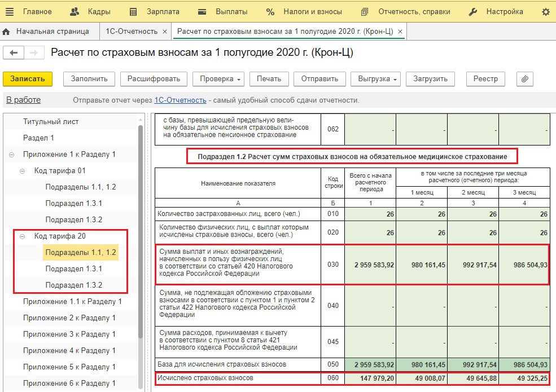Click the back arrow navigation button
This screenshot has height=392, width=556.
14,53
